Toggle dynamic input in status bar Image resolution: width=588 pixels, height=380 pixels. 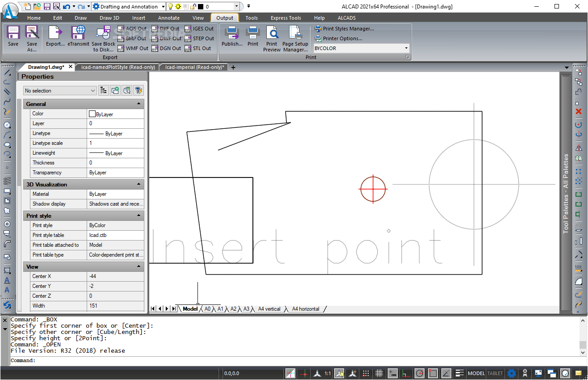(x=392, y=373)
